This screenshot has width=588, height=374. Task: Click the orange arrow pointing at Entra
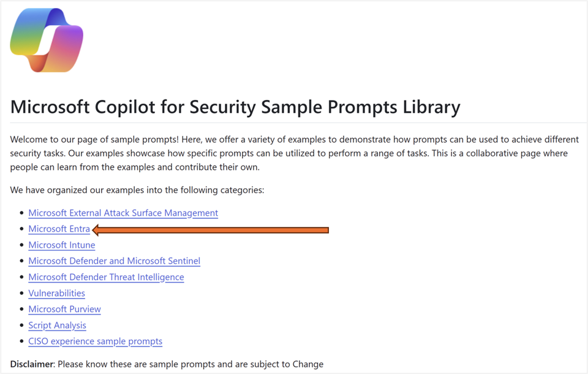(x=211, y=230)
